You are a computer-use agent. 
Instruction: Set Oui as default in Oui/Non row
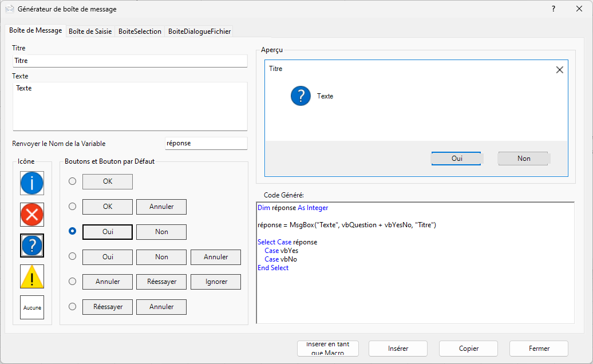tap(108, 232)
